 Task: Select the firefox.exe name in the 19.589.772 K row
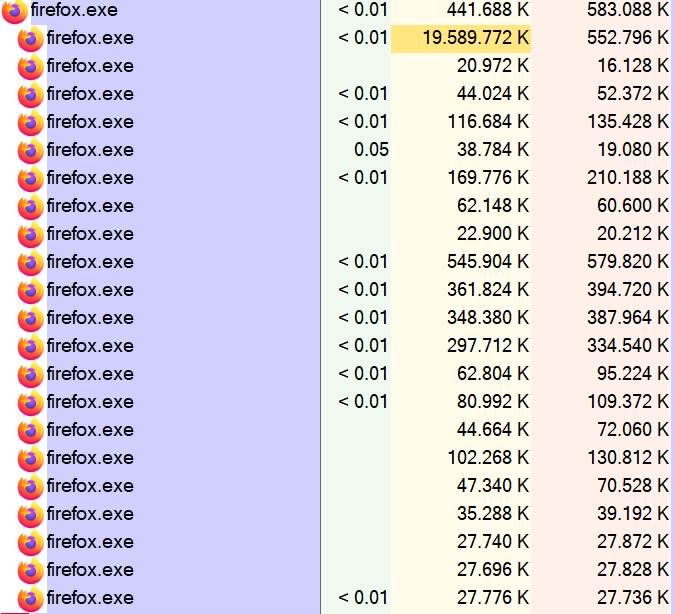click(90, 38)
